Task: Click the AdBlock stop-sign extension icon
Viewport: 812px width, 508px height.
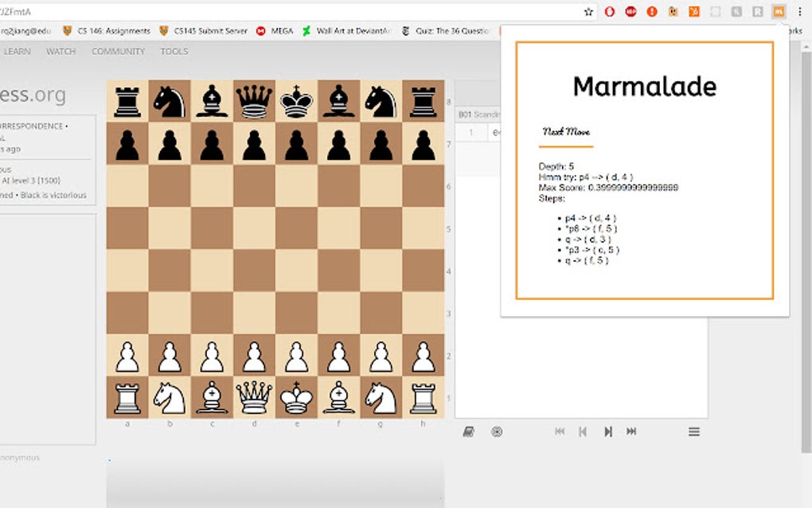Action: [631, 13]
